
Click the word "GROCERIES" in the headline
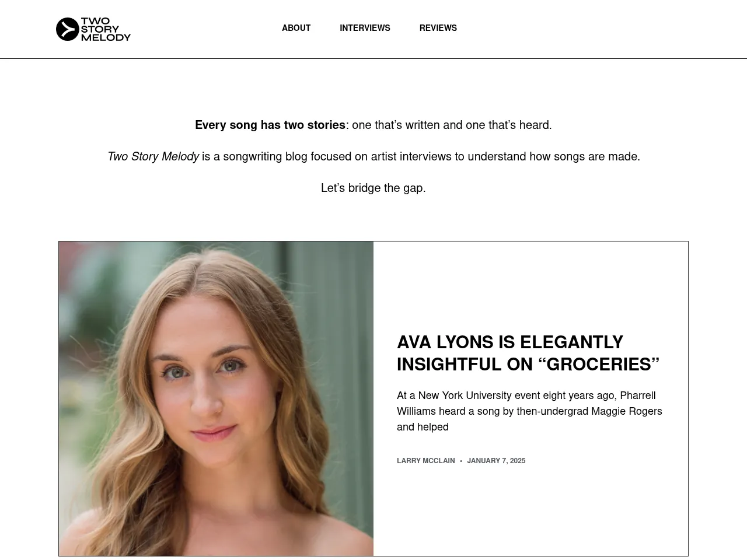pos(598,364)
